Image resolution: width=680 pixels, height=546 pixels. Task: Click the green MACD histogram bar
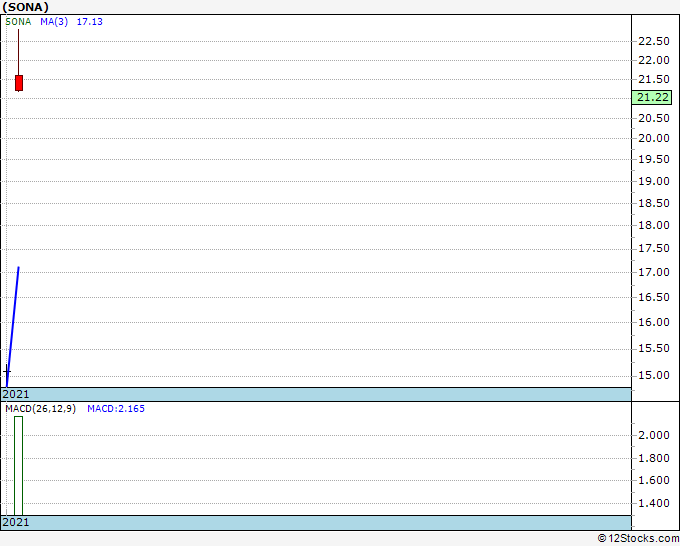(x=18, y=466)
